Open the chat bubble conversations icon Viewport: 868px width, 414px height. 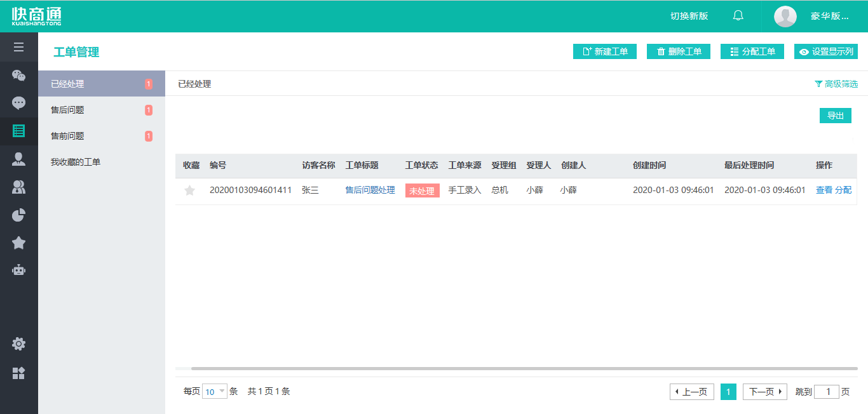tap(18, 103)
